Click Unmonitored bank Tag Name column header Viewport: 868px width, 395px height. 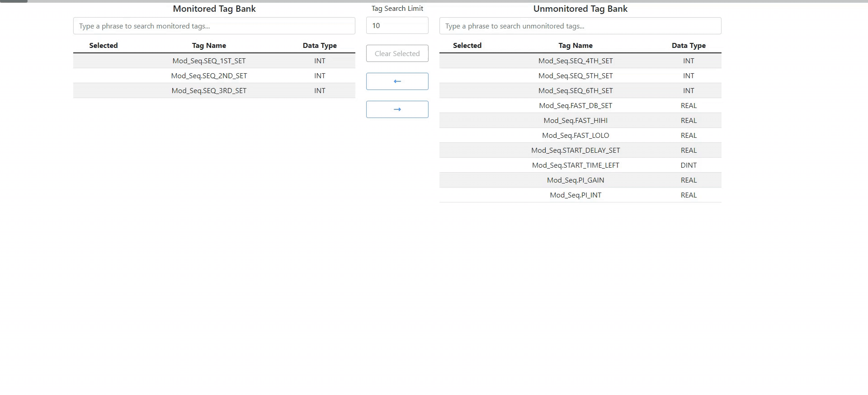point(576,45)
